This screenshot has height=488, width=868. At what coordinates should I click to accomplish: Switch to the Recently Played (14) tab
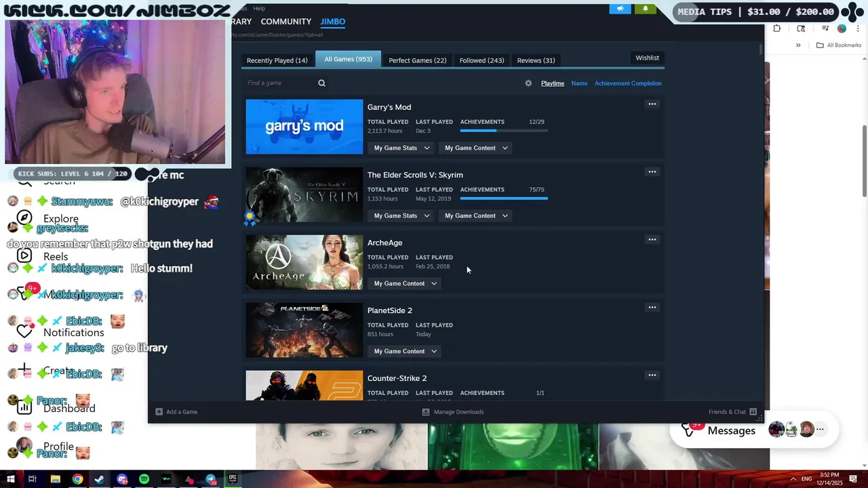[x=277, y=60]
